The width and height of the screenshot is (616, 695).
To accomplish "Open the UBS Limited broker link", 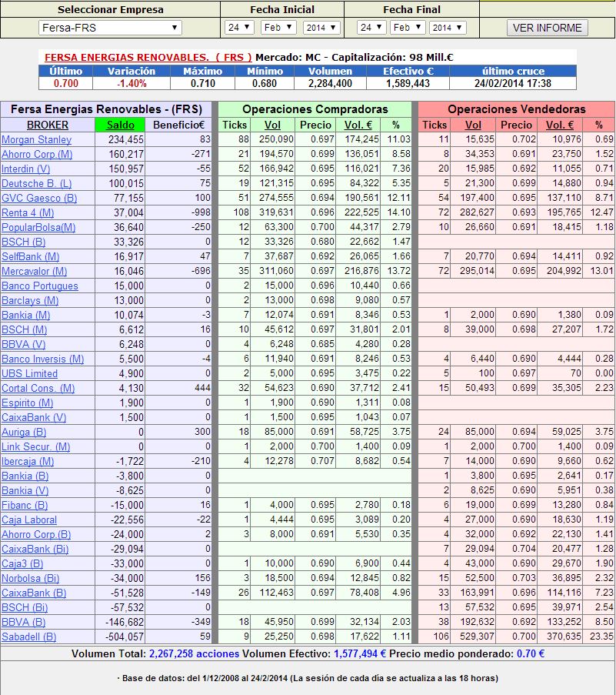I will [29, 373].
